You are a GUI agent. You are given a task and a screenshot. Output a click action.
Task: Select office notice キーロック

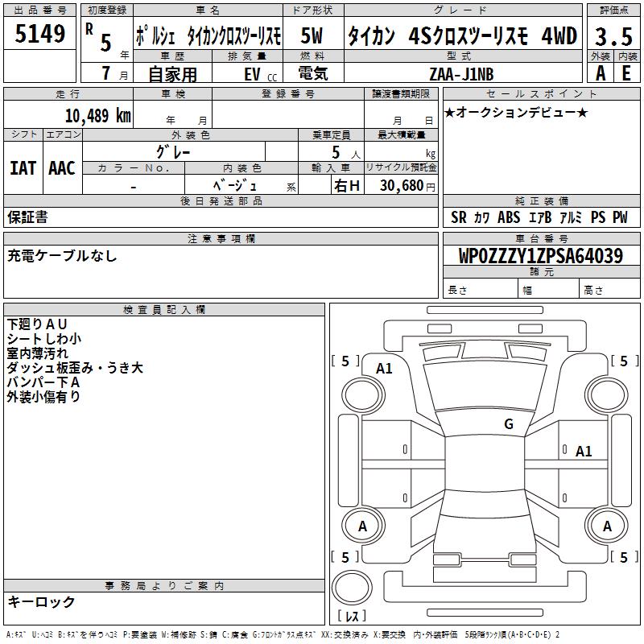pyautogui.click(x=41, y=601)
